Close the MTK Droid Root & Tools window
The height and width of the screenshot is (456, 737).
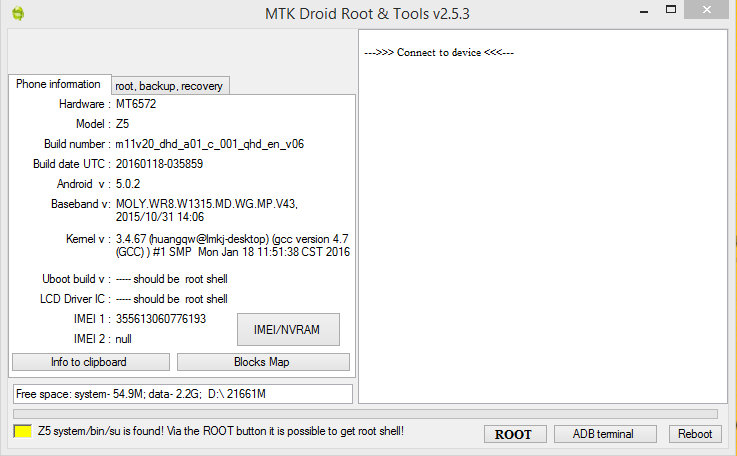click(710, 10)
